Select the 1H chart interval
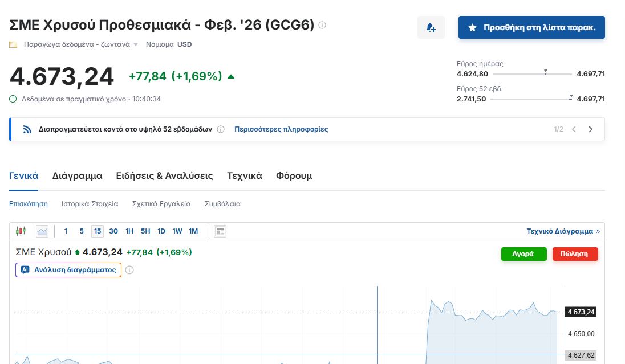625x364 pixels. (x=129, y=231)
